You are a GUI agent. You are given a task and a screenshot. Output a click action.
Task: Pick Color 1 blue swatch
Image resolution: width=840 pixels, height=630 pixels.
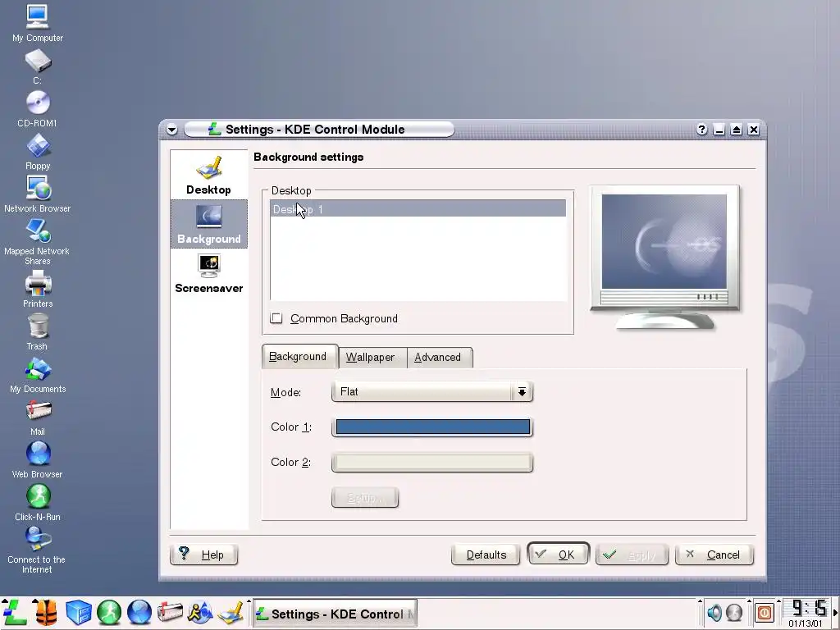coord(432,427)
